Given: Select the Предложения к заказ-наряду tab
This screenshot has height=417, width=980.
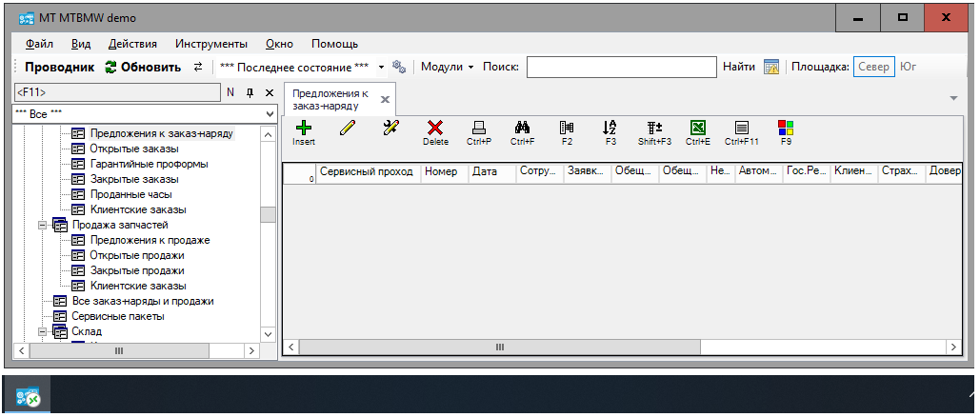Looking at the screenshot, I should click(x=330, y=99).
